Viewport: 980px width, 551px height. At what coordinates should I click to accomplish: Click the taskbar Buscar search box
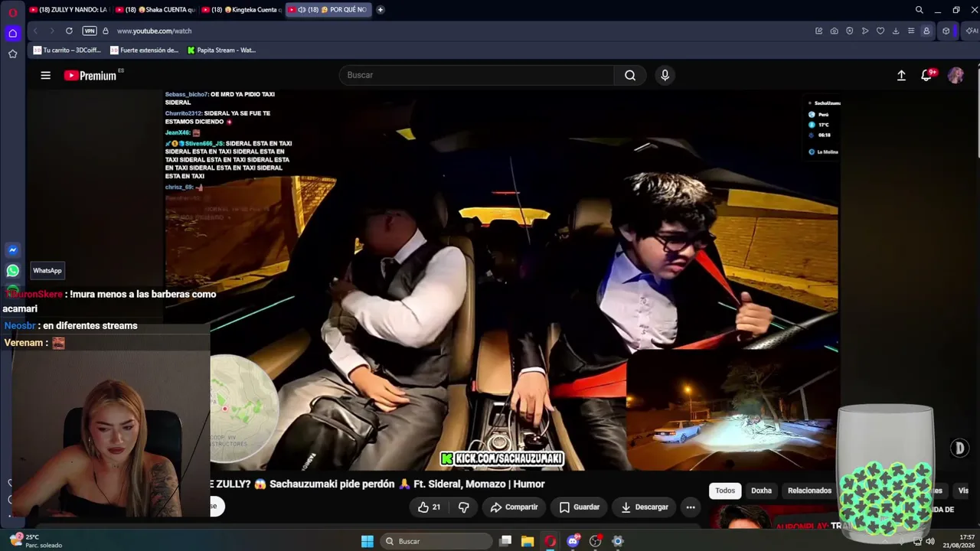pyautogui.click(x=436, y=541)
